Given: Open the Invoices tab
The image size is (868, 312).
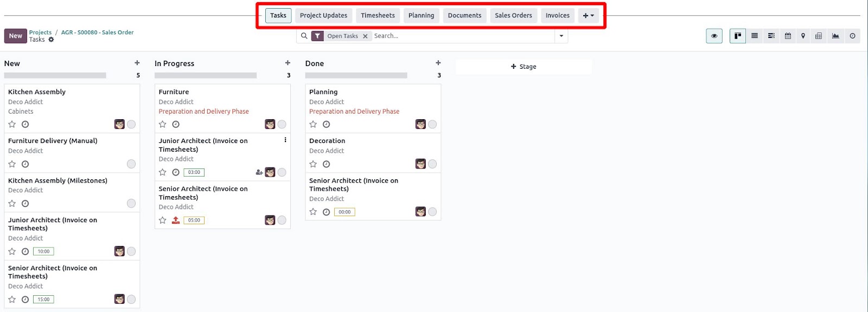Looking at the screenshot, I should tap(558, 16).
